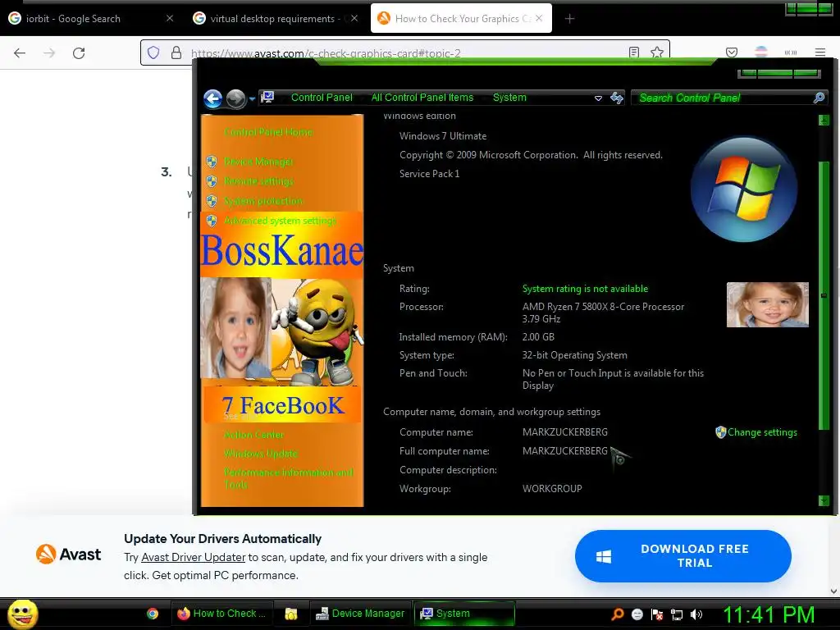Open Advanced system settings link
840x630 pixels.
click(281, 221)
